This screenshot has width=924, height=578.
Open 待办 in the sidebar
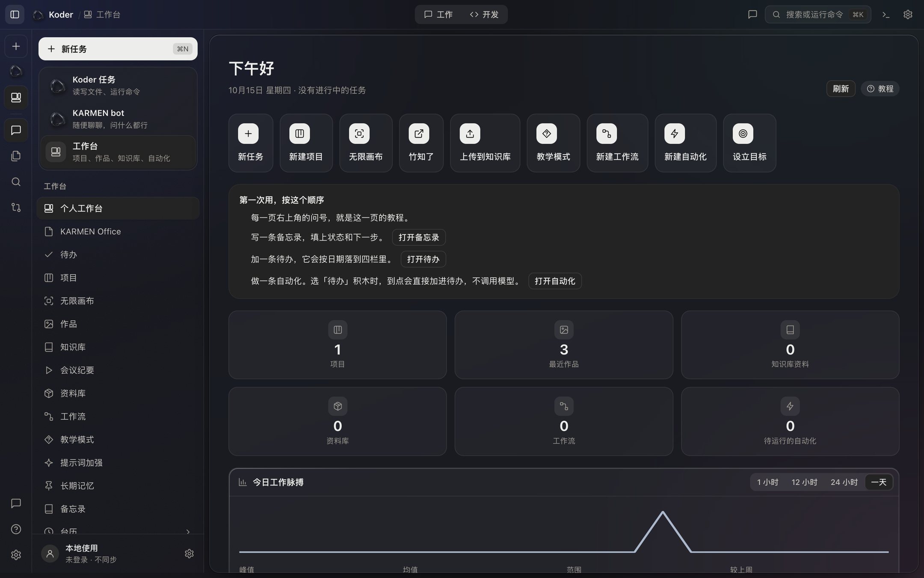coord(118,255)
